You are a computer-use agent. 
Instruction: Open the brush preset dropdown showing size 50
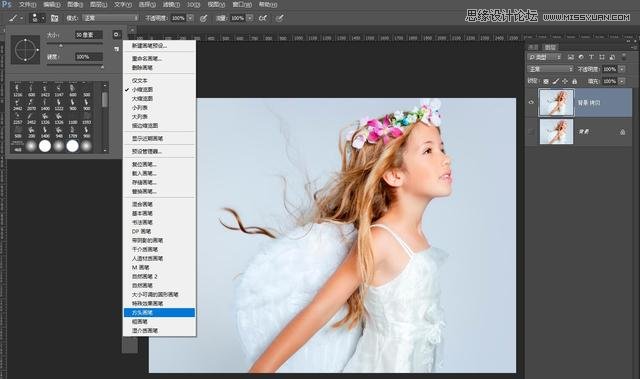[37, 18]
